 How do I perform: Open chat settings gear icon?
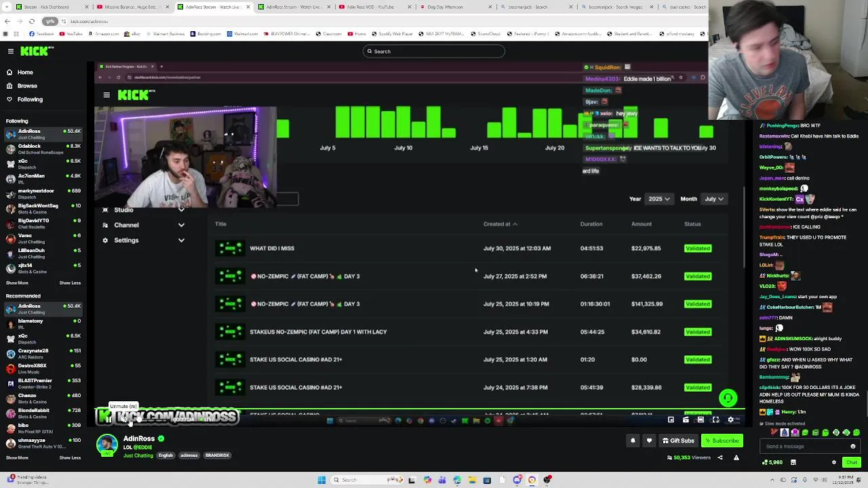tap(834, 462)
